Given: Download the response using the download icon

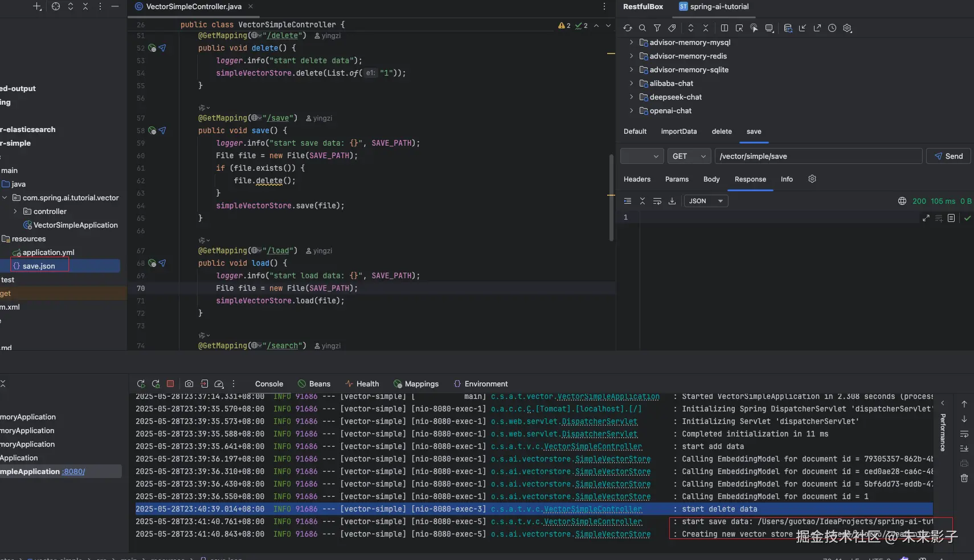Looking at the screenshot, I should pos(672,201).
